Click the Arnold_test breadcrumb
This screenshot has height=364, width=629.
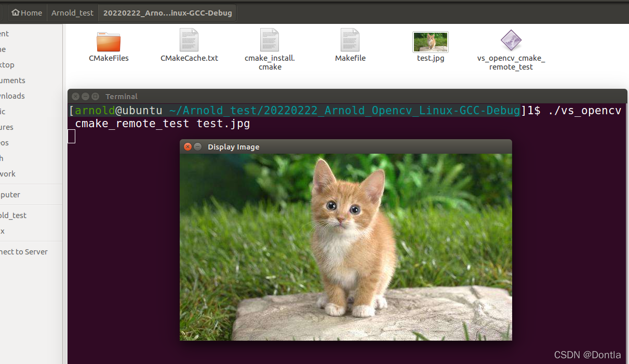tap(72, 12)
